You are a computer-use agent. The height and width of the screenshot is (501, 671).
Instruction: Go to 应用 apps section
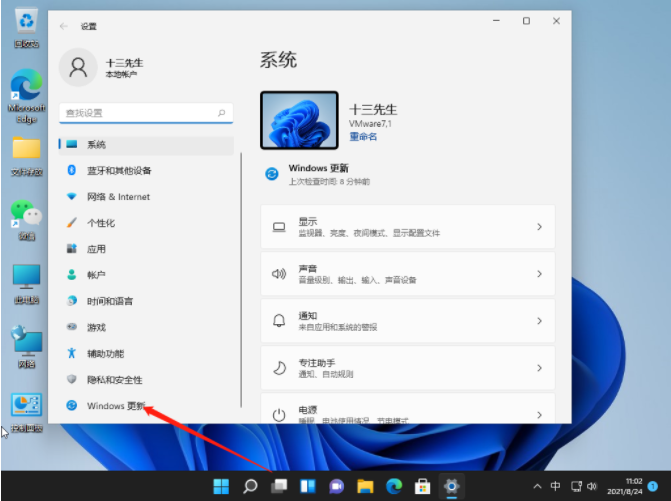[x=96, y=249]
